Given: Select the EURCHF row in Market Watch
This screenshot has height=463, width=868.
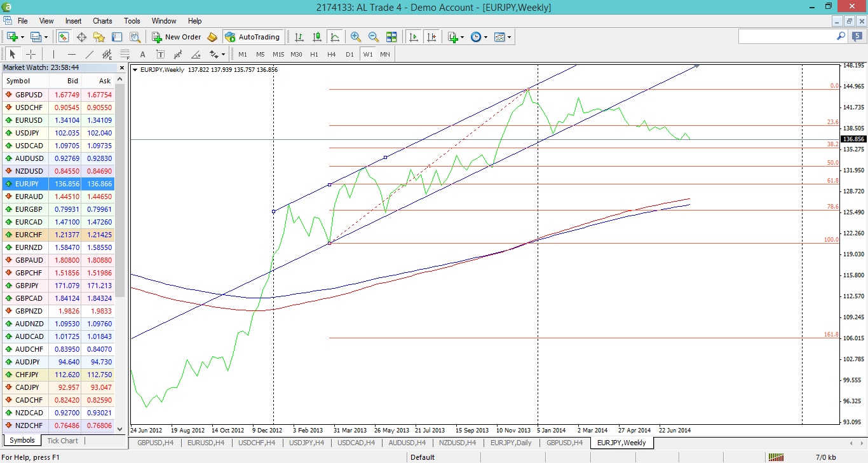Looking at the screenshot, I should 58,235.
